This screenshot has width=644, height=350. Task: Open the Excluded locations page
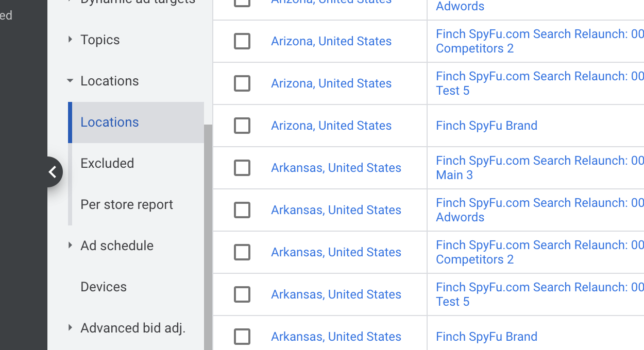107,164
